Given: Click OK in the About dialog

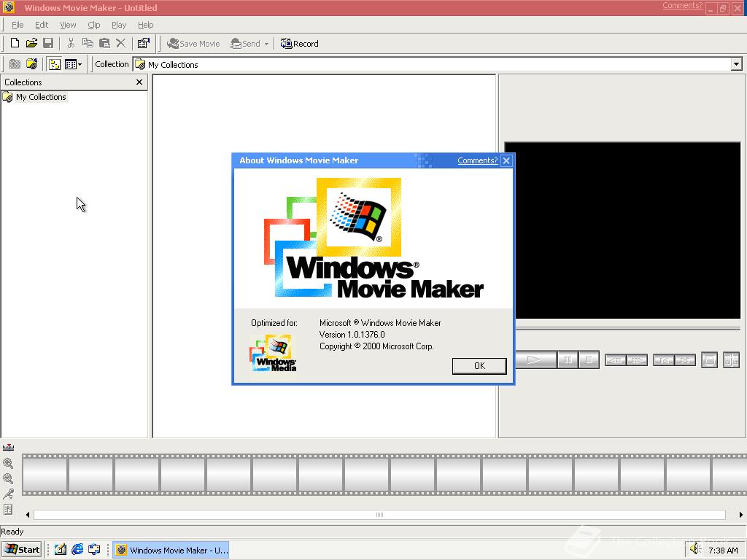Looking at the screenshot, I should 479,366.
